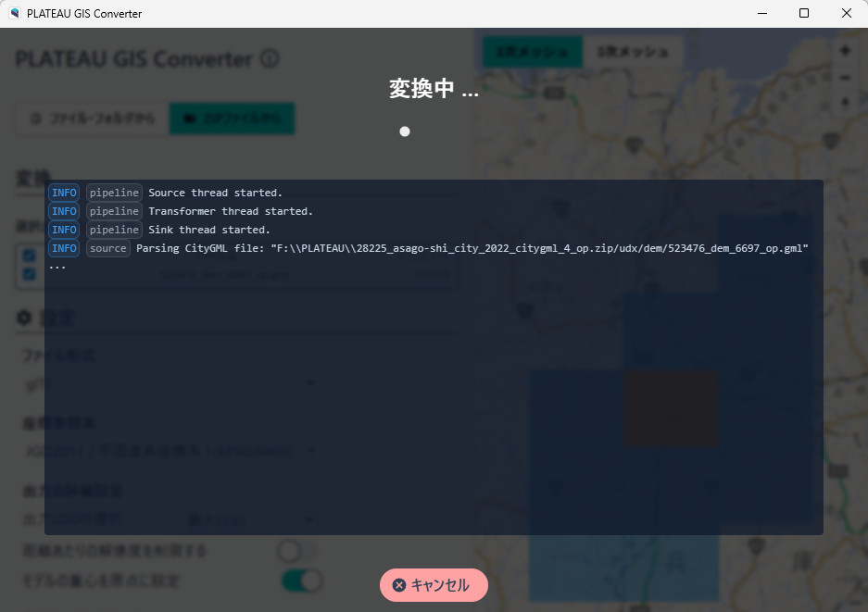The image size is (868, 612).
Task: Click the dark selected mesh tile on map
Action: pos(671,409)
